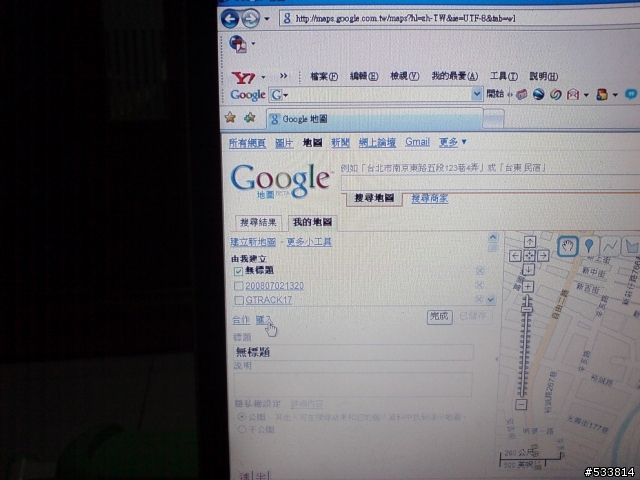Open the 我的最愛(A) menu
The height and width of the screenshot is (480, 640).
point(455,76)
